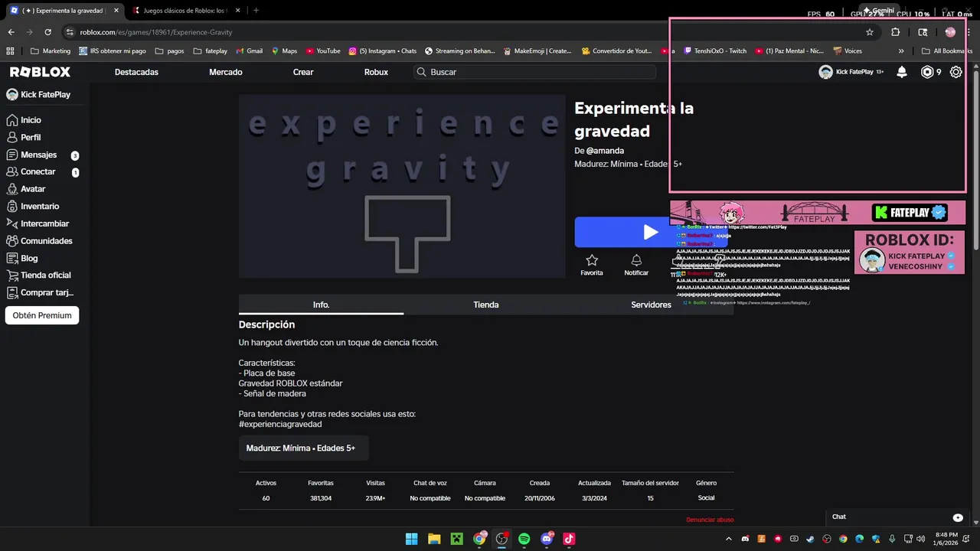Open the Destacadas menu
The image size is (980, 551).
coord(136,72)
